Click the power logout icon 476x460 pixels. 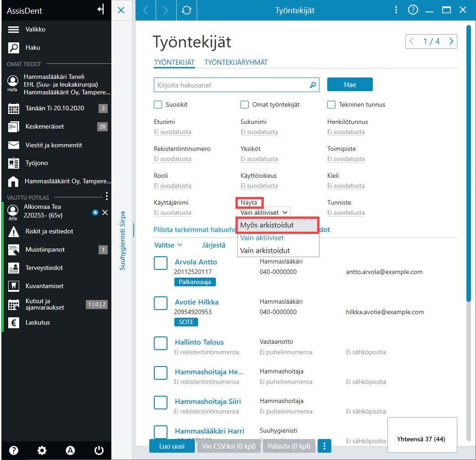coord(99,450)
